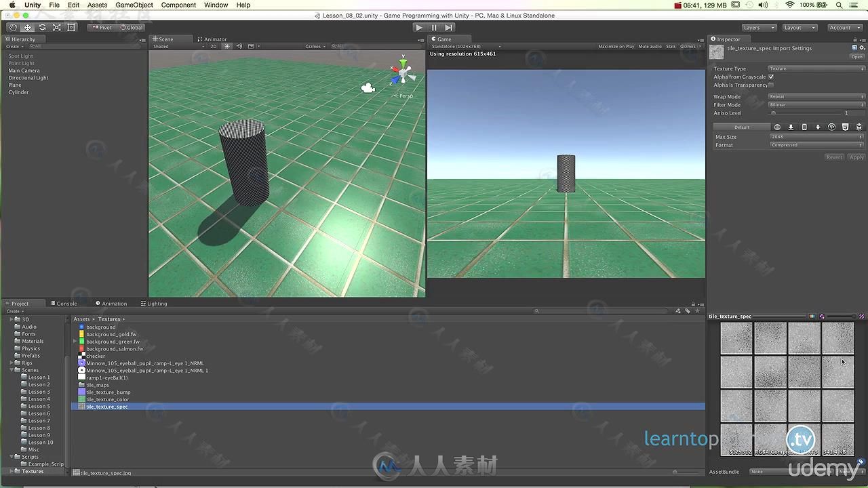Image resolution: width=868 pixels, height=488 pixels.
Task: Click search by type icon in Project
Action: coord(677,311)
